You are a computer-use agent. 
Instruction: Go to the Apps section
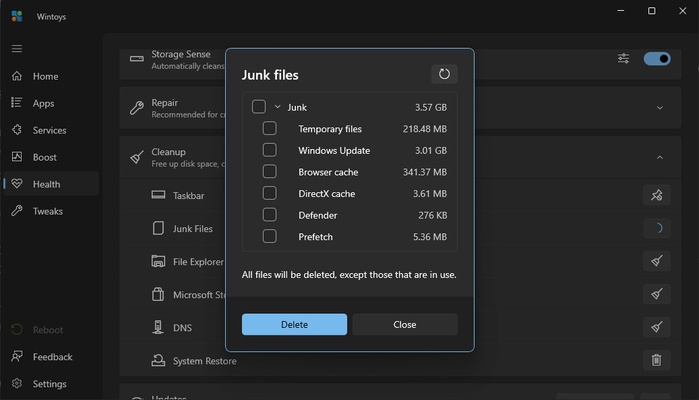click(51, 103)
